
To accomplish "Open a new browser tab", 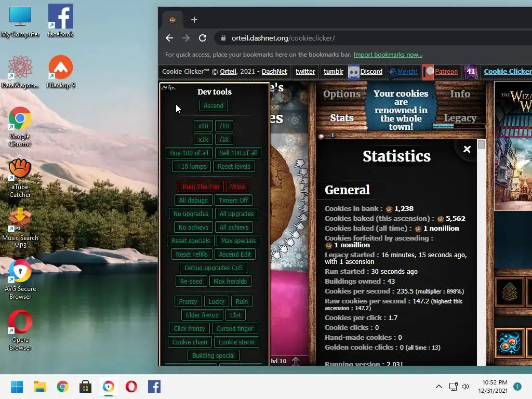I will 194,20.
